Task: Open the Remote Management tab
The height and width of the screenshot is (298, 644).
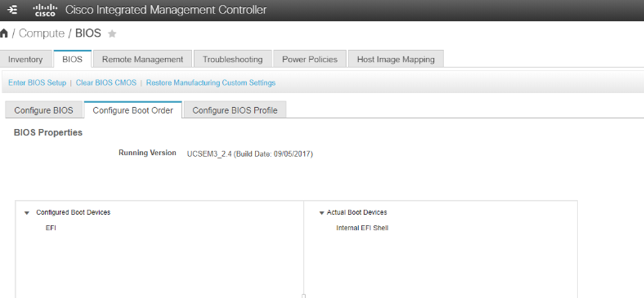Action: click(x=142, y=59)
